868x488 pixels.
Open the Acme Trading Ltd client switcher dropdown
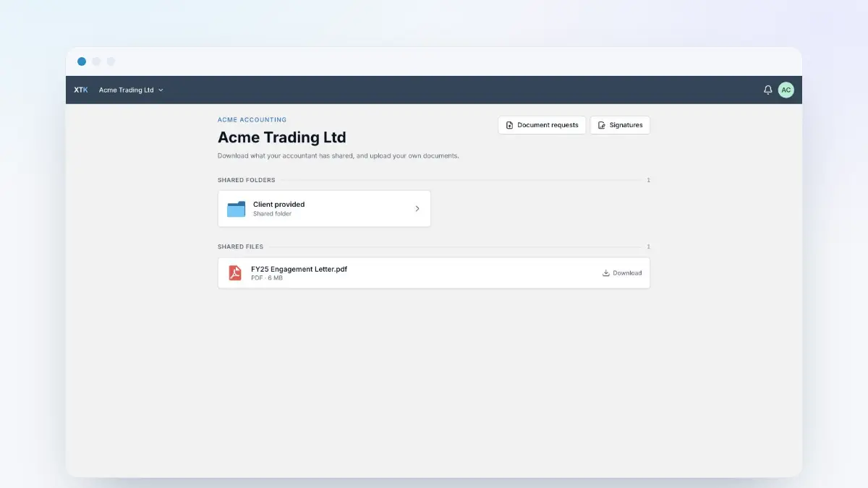pyautogui.click(x=131, y=90)
